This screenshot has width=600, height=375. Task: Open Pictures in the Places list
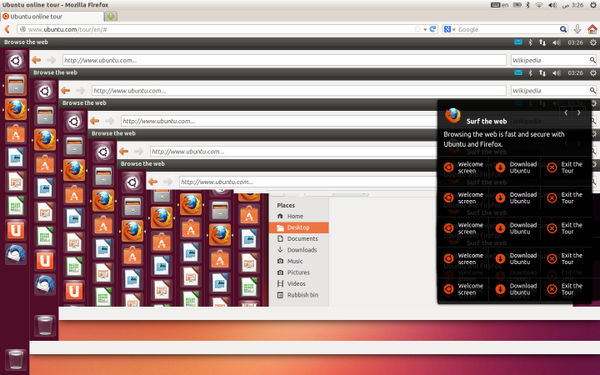coord(298,272)
